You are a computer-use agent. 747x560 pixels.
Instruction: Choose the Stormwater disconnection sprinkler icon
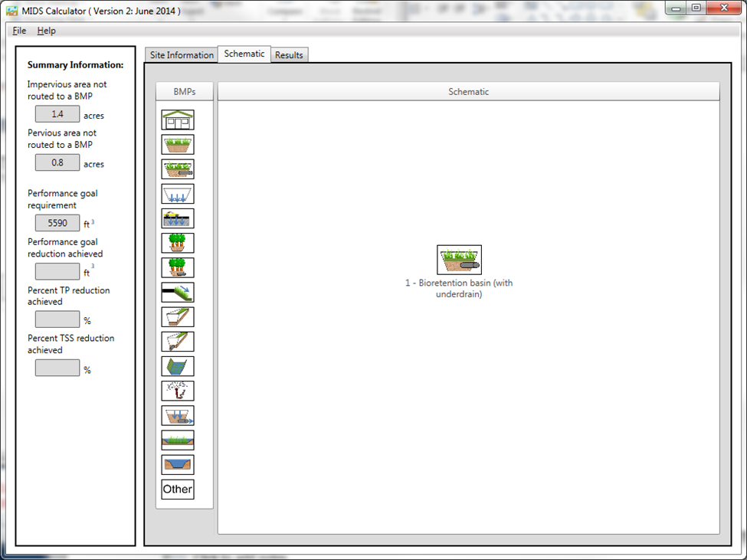tap(178, 390)
